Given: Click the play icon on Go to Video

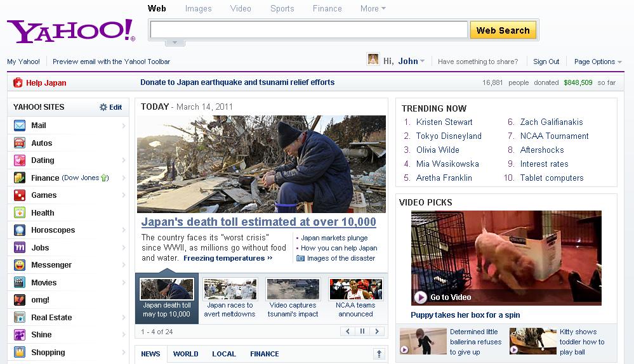Looking at the screenshot, I should 421,297.
